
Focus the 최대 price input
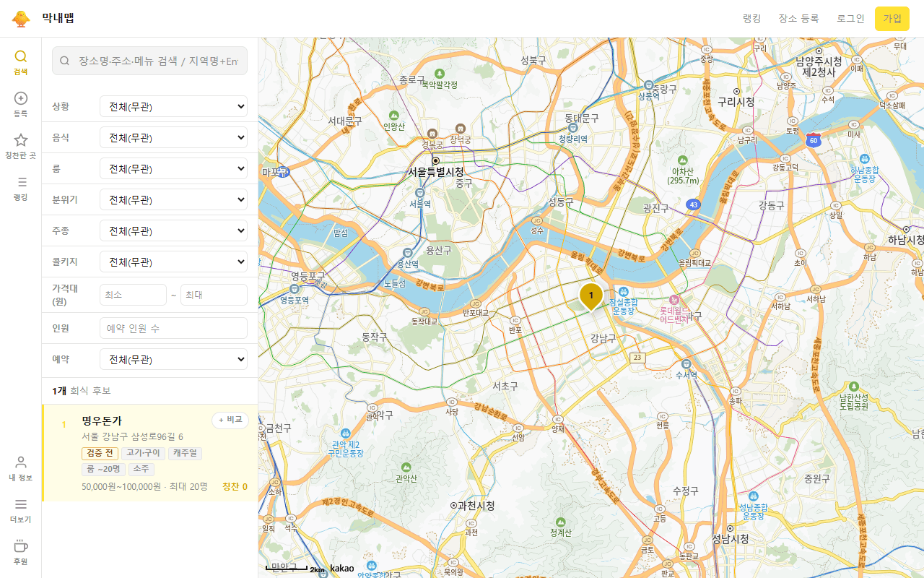click(214, 295)
